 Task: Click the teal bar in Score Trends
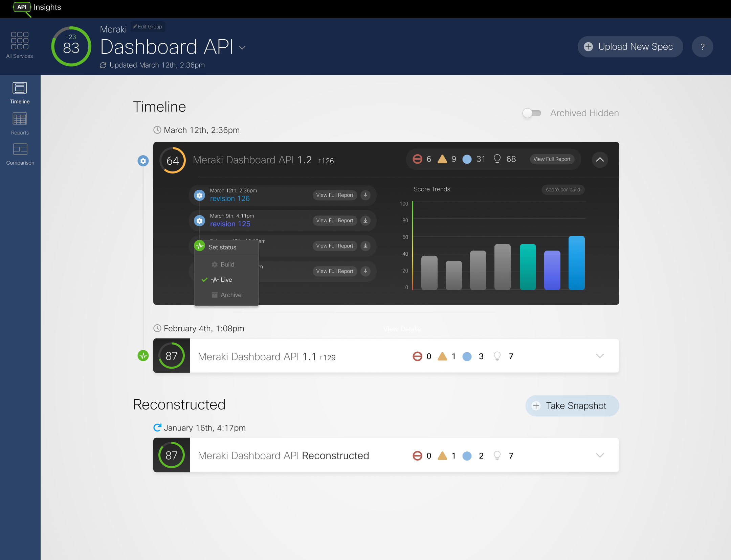(528, 267)
